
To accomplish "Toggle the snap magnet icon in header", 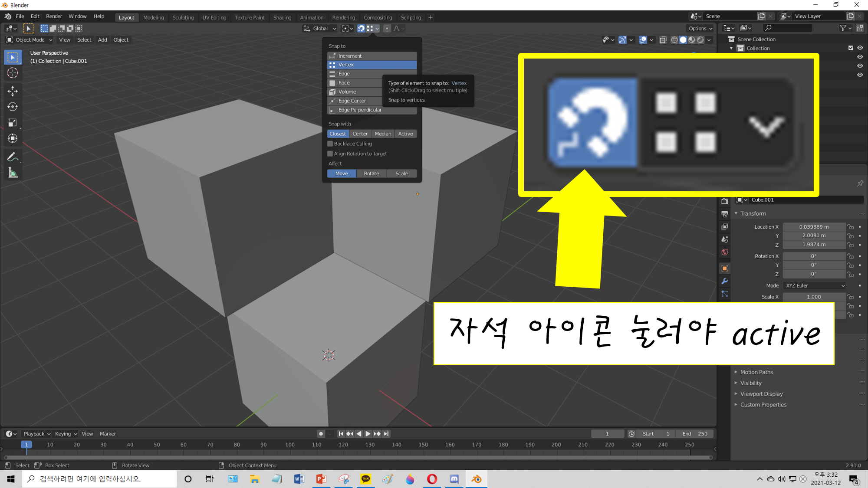I will [x=361, y=29].
